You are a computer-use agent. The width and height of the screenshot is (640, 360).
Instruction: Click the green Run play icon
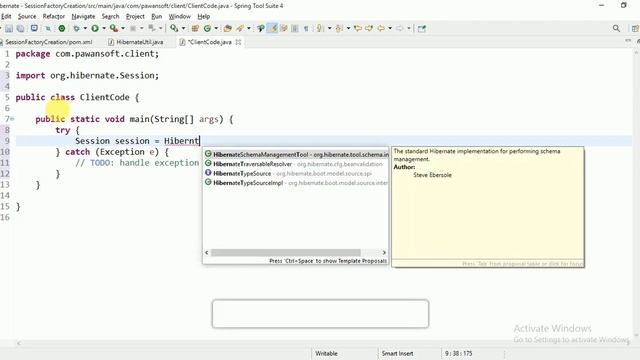click(95, 28)
